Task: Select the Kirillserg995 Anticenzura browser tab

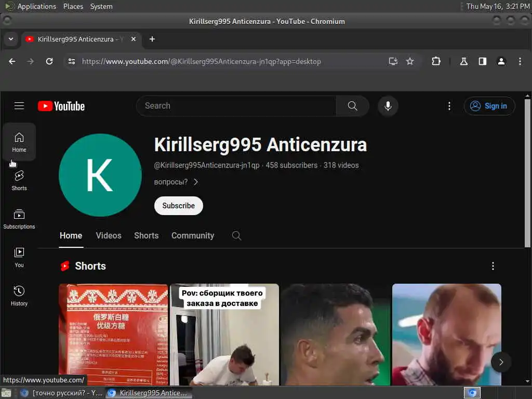Action: (82, 39)
